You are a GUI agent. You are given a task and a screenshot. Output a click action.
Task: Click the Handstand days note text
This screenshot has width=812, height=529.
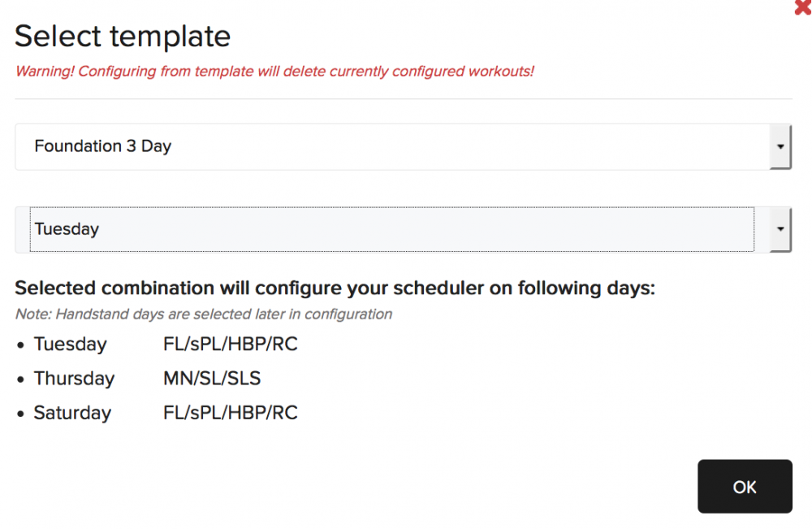tap(204, 314)
